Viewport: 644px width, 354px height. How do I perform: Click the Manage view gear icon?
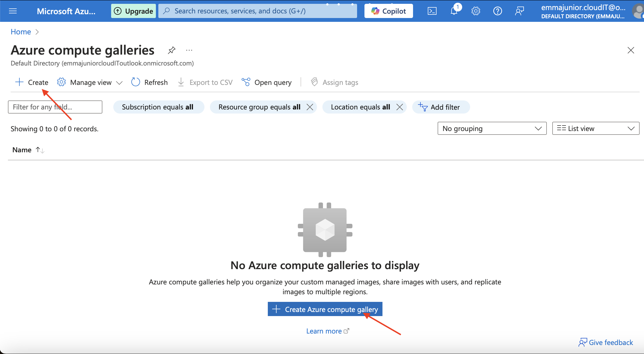coord(61,82)
